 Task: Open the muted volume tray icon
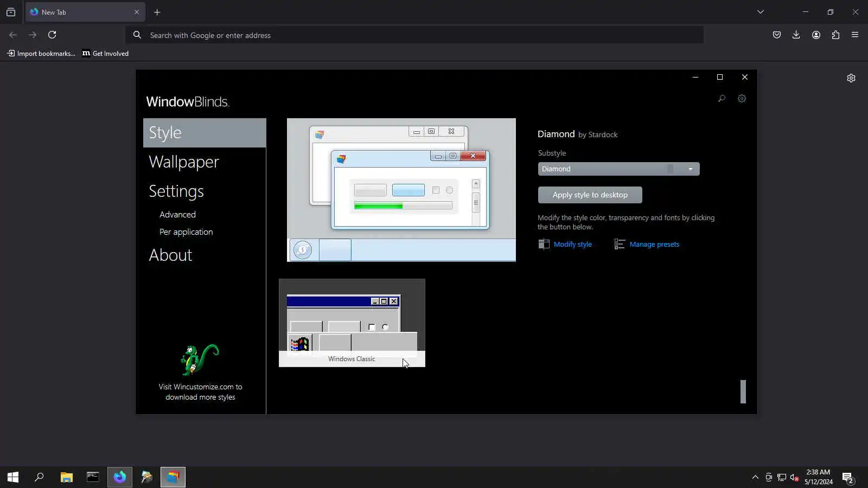click(795, 477)
